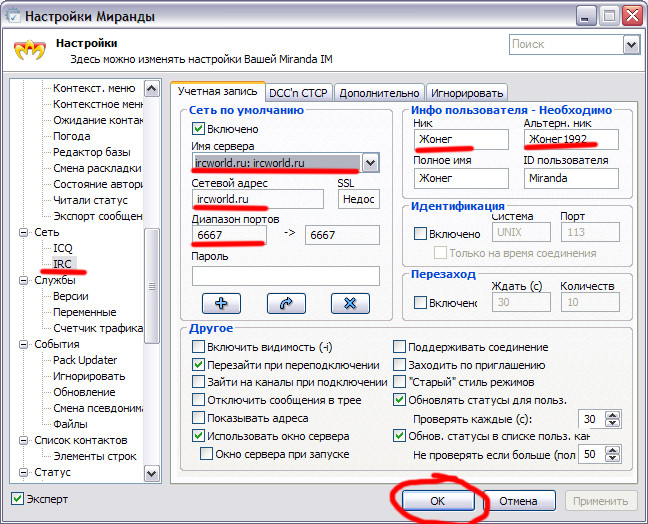The width and height of the screenshot is (648, 524).
Task: Click the delete network X icon button
Action: click(x=350, y=303)
